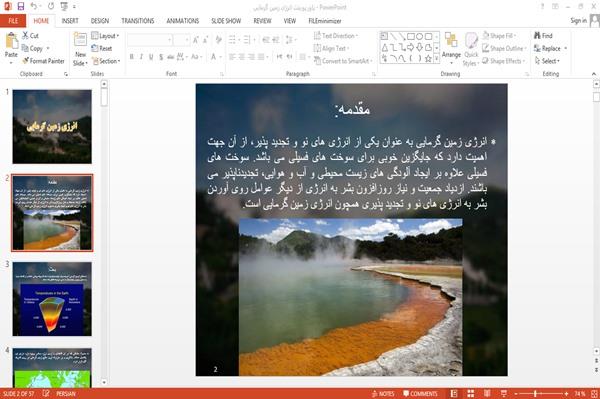Image resolution: width=600 pixels, height=399 pixels.
Task: Open the Layout dropdown
Action: coord(105,36)
